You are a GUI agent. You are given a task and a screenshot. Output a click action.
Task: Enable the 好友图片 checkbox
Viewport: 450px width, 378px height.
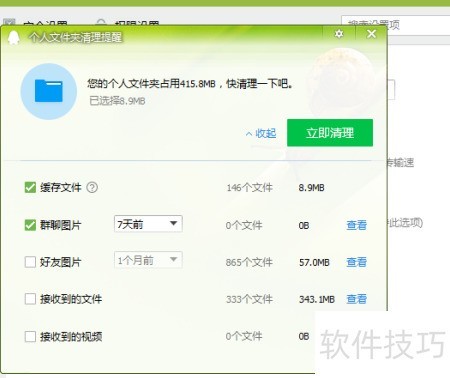tap(30, 262)
